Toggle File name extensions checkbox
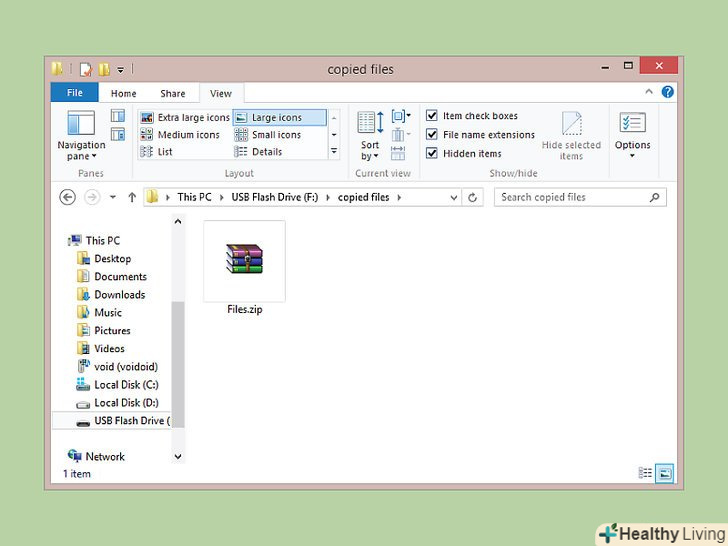 (432, 135)
